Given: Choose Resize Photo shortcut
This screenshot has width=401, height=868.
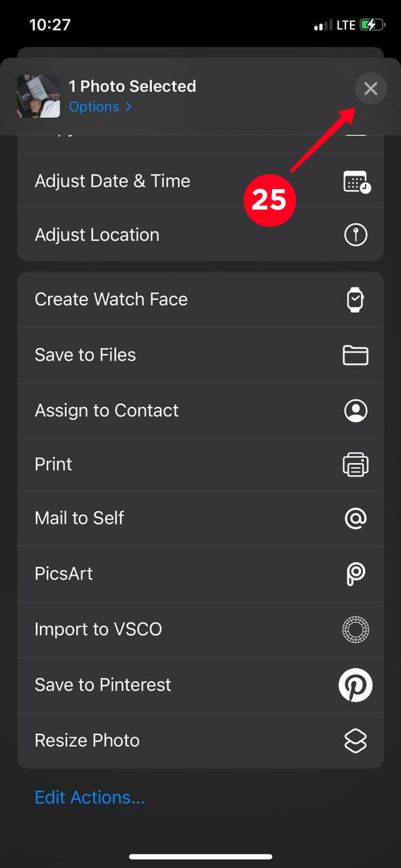Looking at the screenshot, I should (200, 741).
